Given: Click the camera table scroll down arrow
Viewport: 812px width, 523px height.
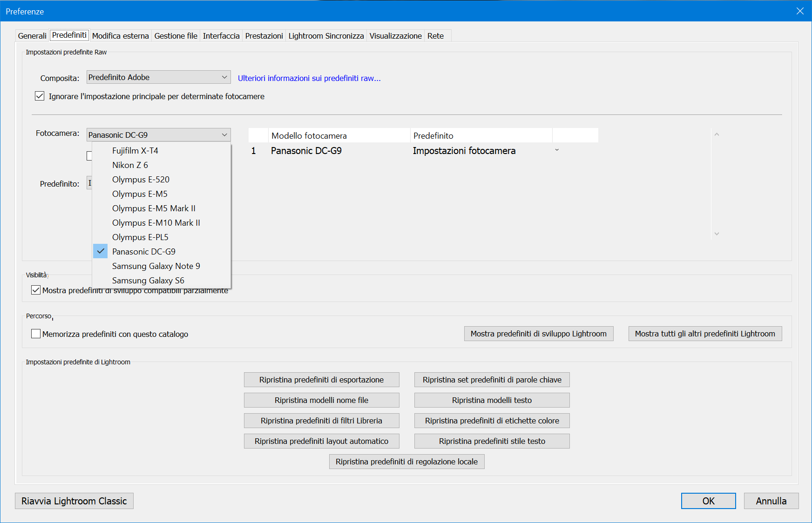Looking at the screenshot, I should coord(717,234).
